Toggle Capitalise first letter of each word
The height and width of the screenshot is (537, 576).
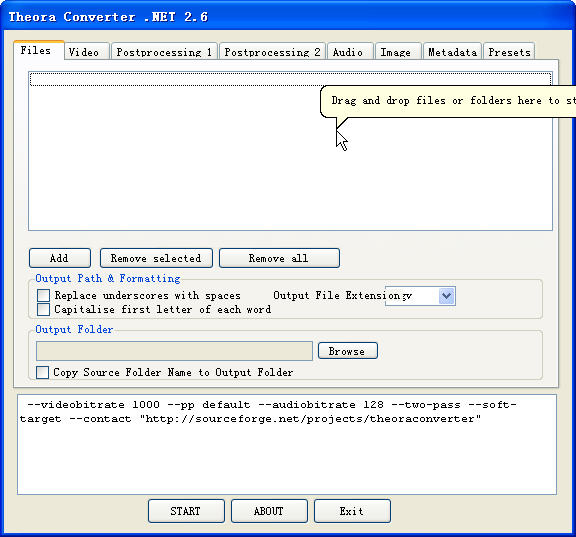tap(43, 309)
